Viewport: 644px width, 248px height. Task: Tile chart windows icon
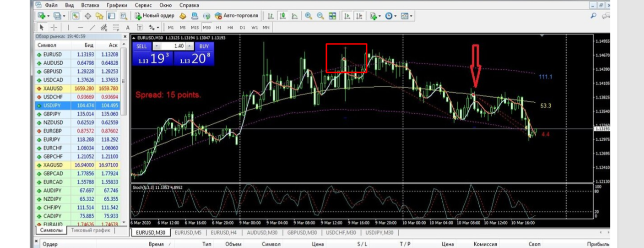[332, 16]
